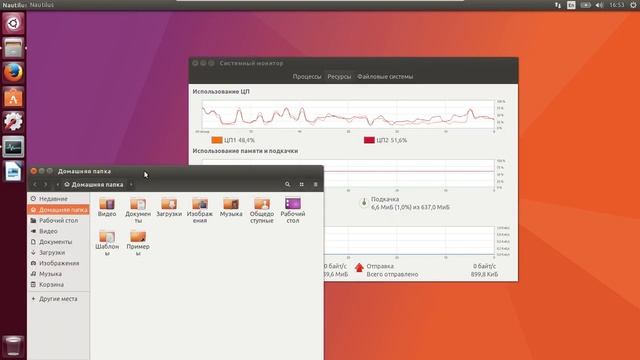Switch to Ресурсы tab in System Monitor
Screen dimensions: 640x360
tap(339, 76)
